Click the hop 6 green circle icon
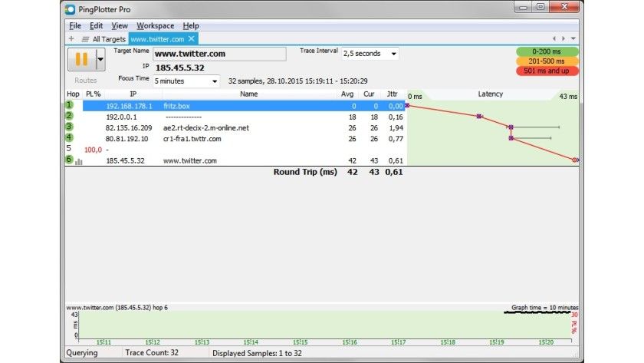 (x=70, y=160)
